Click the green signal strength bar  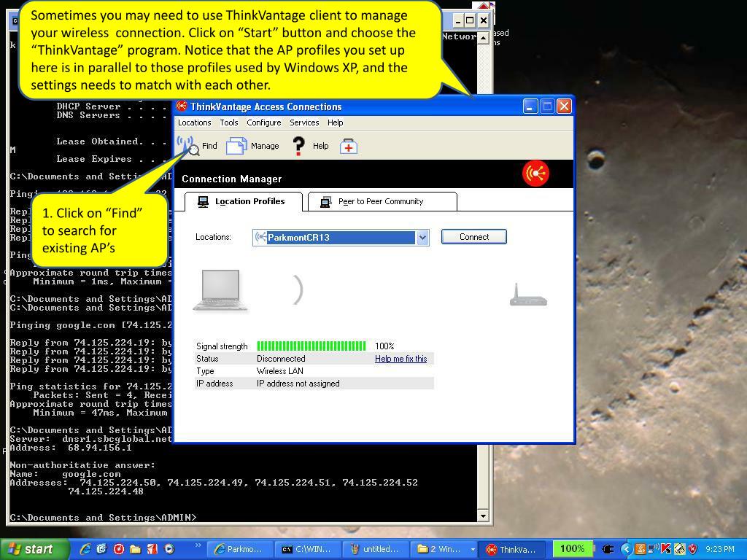pos(311,346)
